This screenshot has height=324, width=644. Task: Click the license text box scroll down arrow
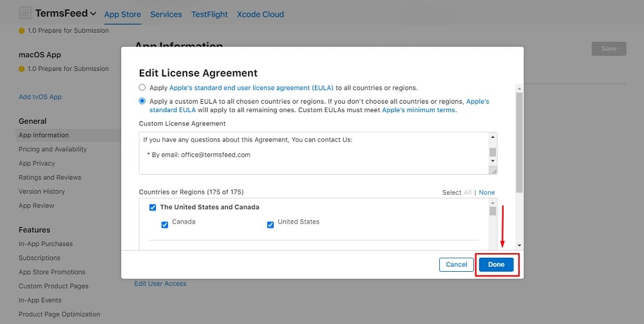pos(493,160)
